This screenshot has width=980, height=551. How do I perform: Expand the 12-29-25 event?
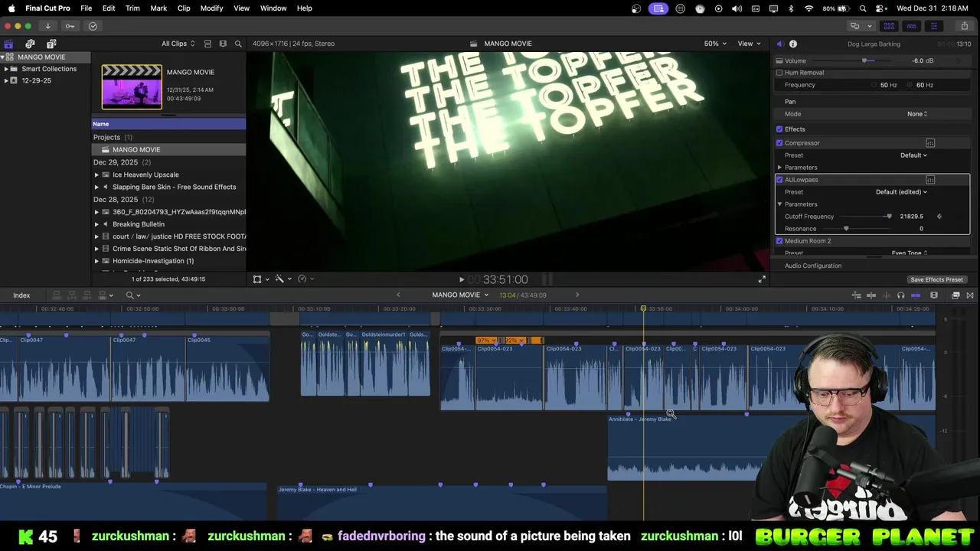pyautogui.click(x=6, y=80)
